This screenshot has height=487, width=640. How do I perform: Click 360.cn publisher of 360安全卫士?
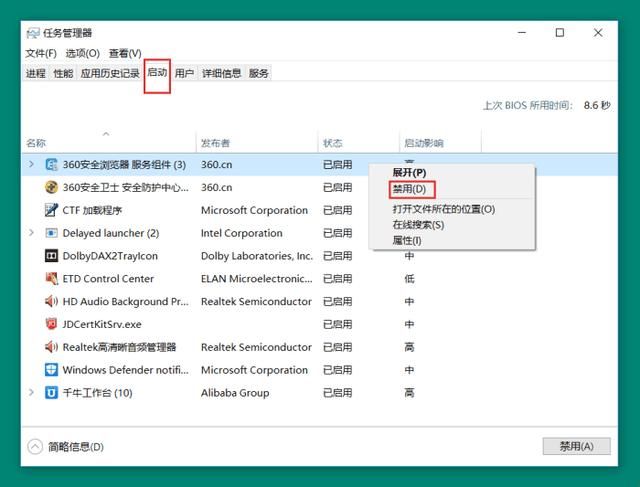click(x=217, y=187)
